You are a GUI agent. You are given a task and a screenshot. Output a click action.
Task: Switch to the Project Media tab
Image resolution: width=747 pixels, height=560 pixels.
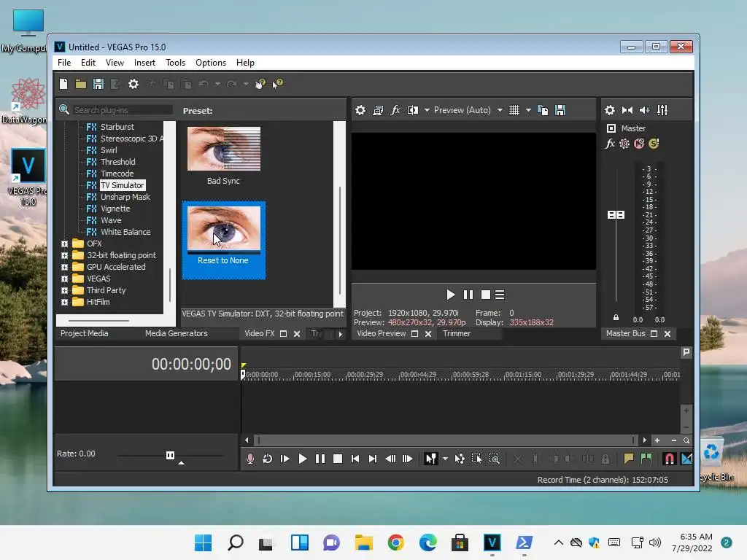click(x=85, y=334)
